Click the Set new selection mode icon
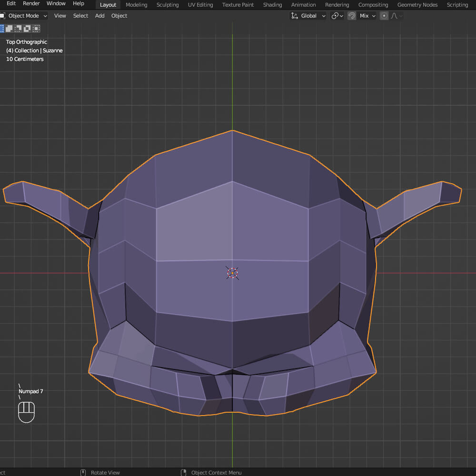476x476 pixels. [x=1, y=29]
